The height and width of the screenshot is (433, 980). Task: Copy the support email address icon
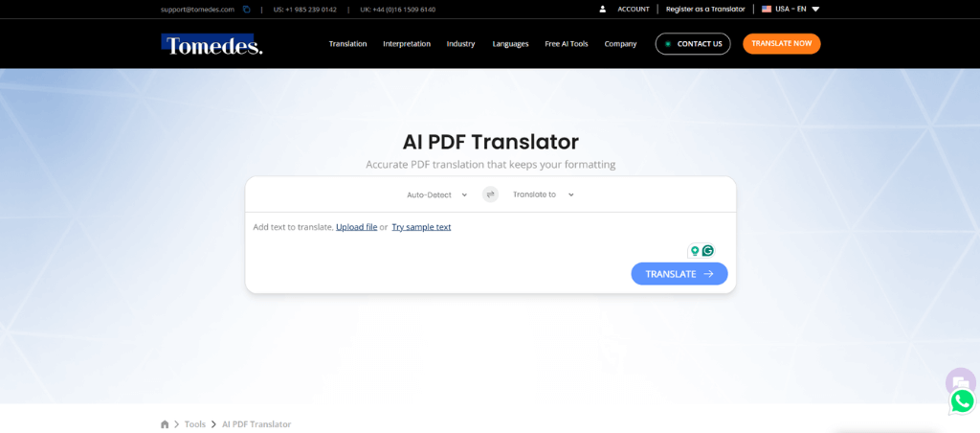click(246, 10)
